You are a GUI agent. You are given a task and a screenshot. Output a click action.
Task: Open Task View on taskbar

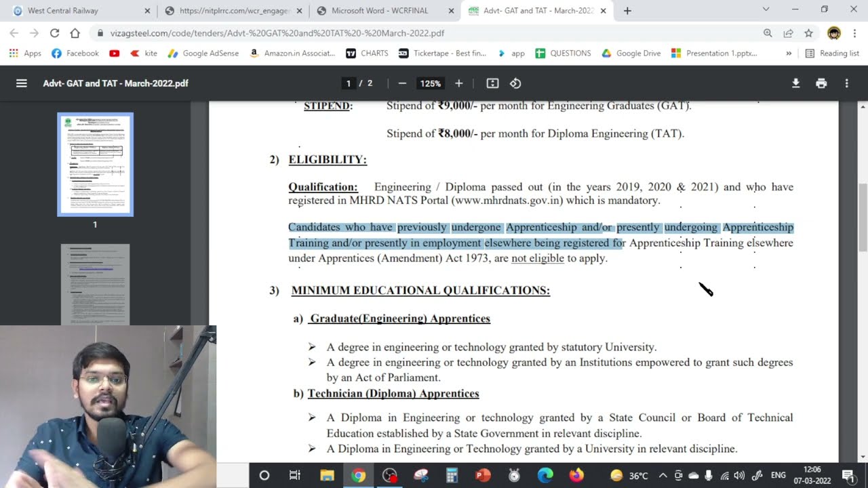tap(295, 475)
